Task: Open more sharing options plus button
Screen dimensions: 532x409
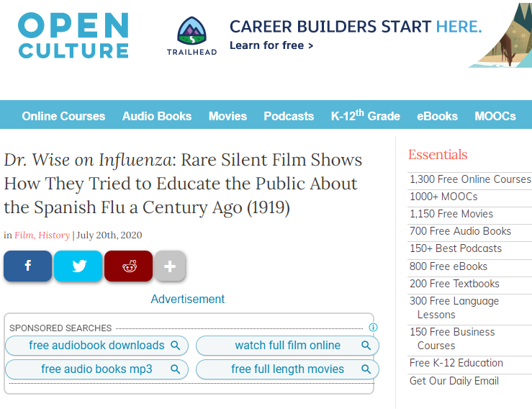Action: (x=170, y=266)
